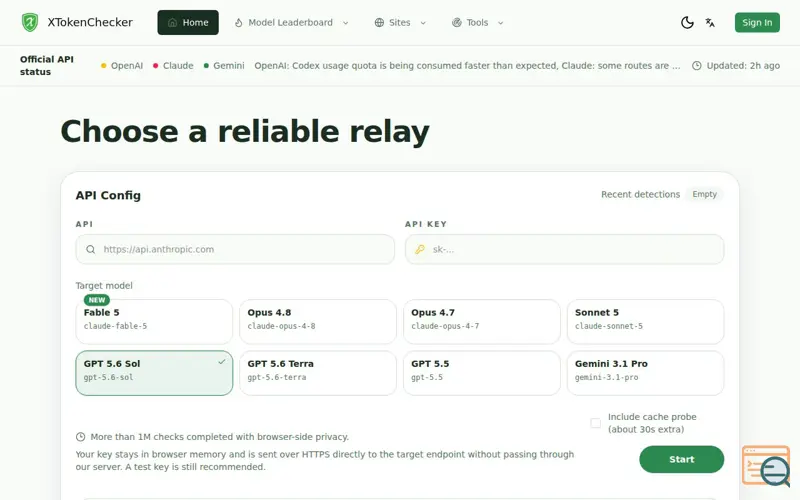
Task: Open the Sites menu
Action: point(401,22)
